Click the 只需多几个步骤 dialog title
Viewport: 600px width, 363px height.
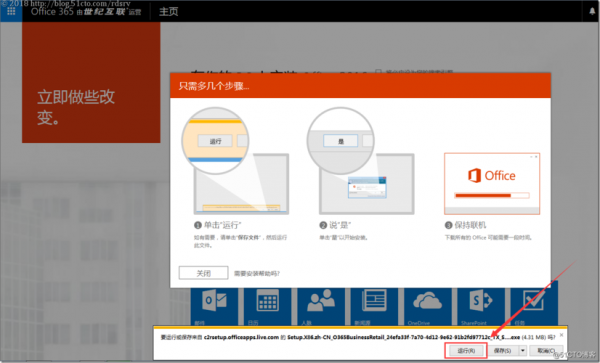[214, 86]
